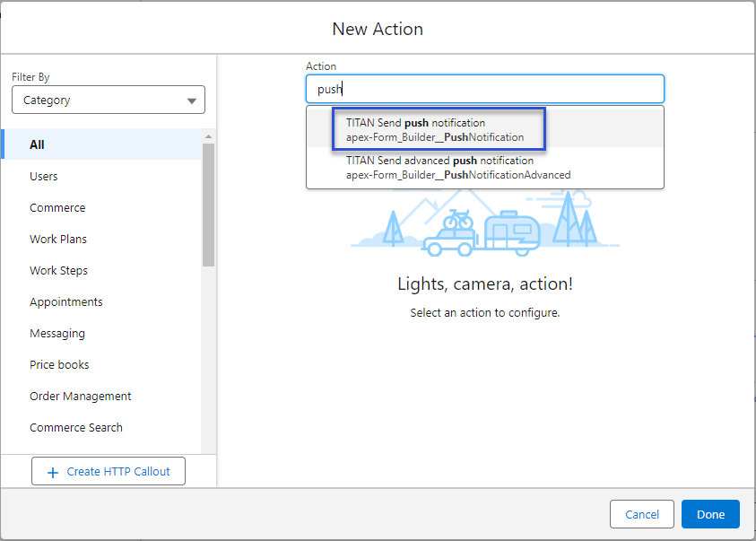Click the category list scrollbar
The width and height of the screenshot is (756, 541).
(x=208, y=206)
